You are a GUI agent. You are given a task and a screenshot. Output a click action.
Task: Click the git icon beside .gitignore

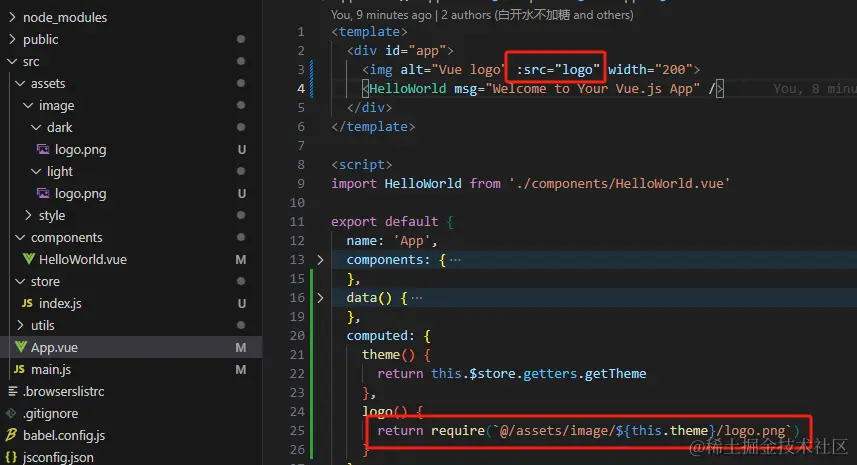point(11,413)
